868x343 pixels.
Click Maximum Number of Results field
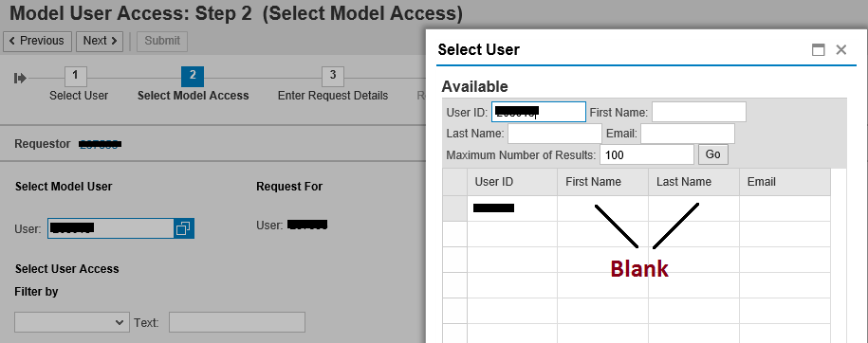click(x=647, y=154)
